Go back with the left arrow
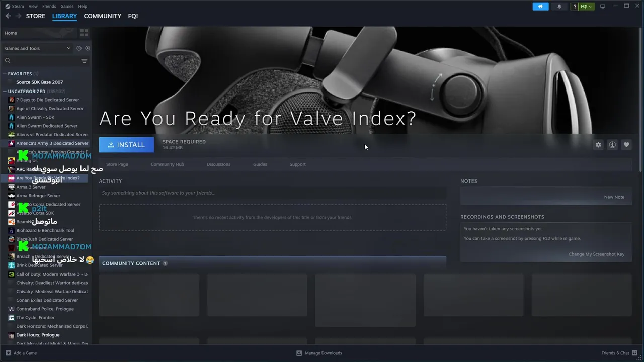644x362 pixels. click(8, 16)
